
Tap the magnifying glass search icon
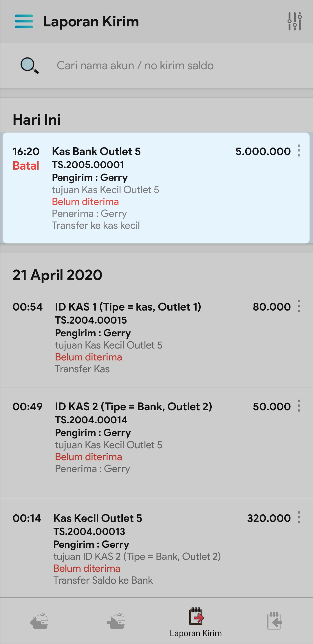point(30,66)
